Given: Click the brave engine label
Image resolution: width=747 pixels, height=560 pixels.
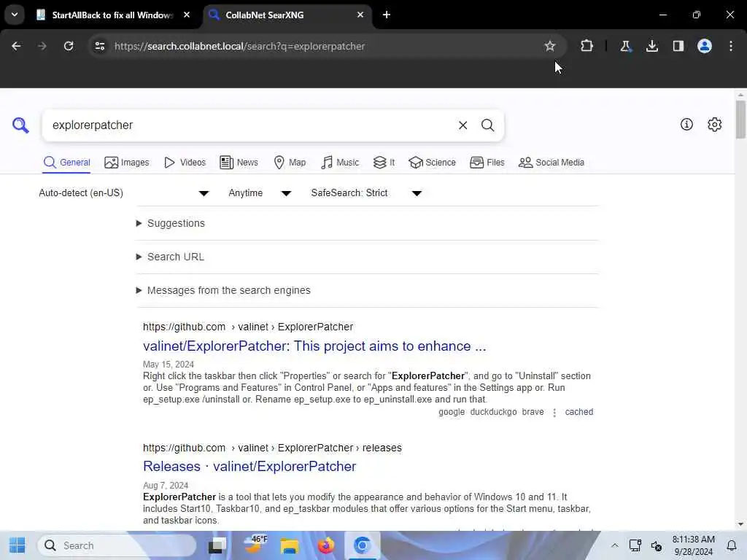Looking at the screenshot, I should point(533,412).
